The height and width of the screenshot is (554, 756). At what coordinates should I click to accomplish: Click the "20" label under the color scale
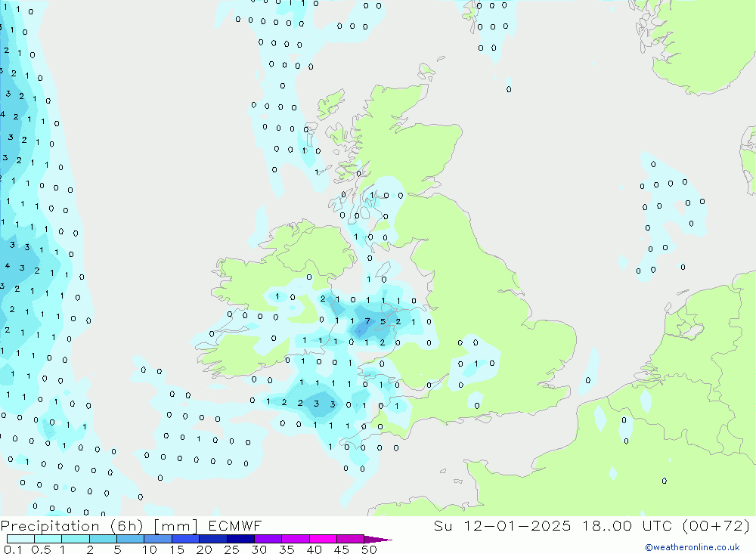tap(203, 549)
